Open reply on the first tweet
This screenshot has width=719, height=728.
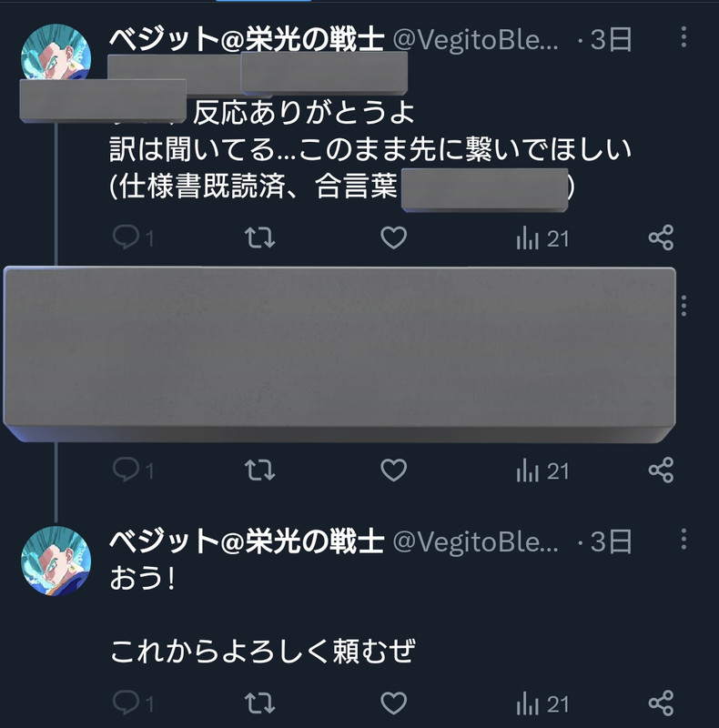(x=132, y=238)
